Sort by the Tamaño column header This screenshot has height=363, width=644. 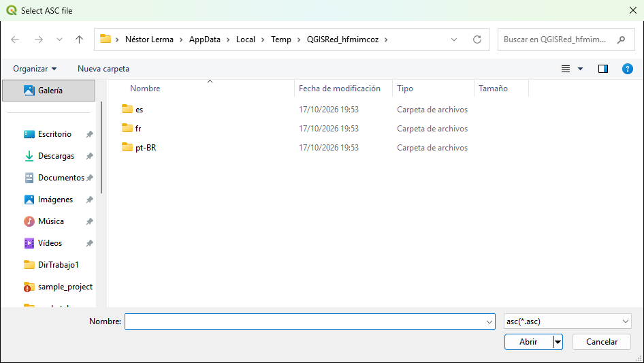click(494, 89)
